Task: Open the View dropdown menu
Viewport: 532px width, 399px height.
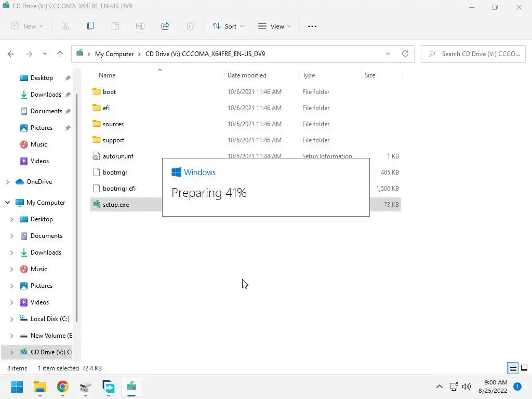Action: [274, 26]
